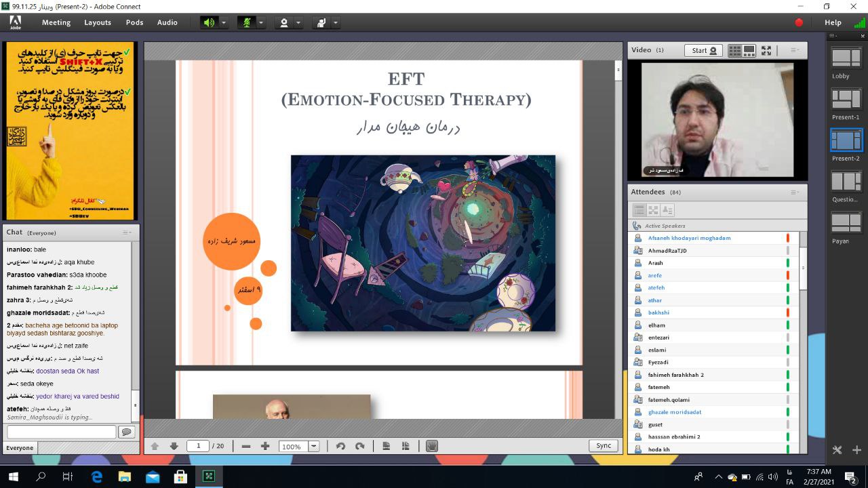
Task: Open the Pods menu
Action: (x=134, y=22)
